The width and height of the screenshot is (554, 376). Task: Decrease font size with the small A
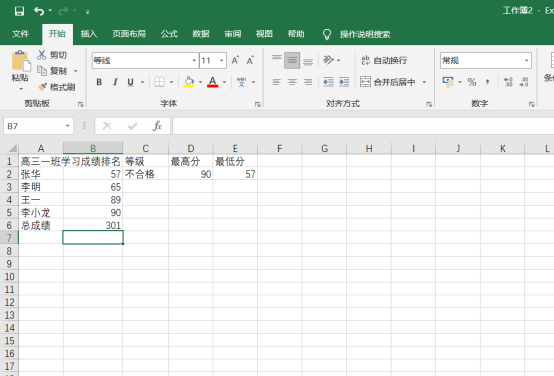(250, 60)
